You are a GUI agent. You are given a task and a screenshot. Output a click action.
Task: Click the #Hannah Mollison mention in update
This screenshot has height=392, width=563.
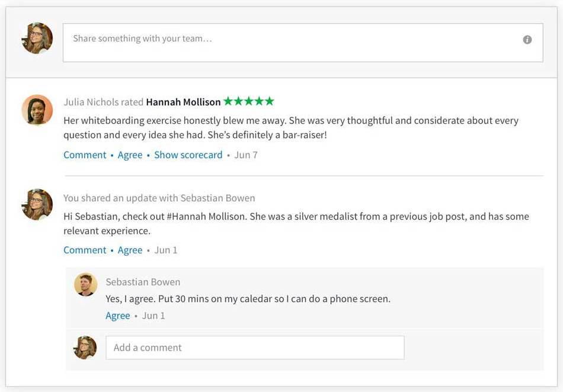(x=206, y=217)
